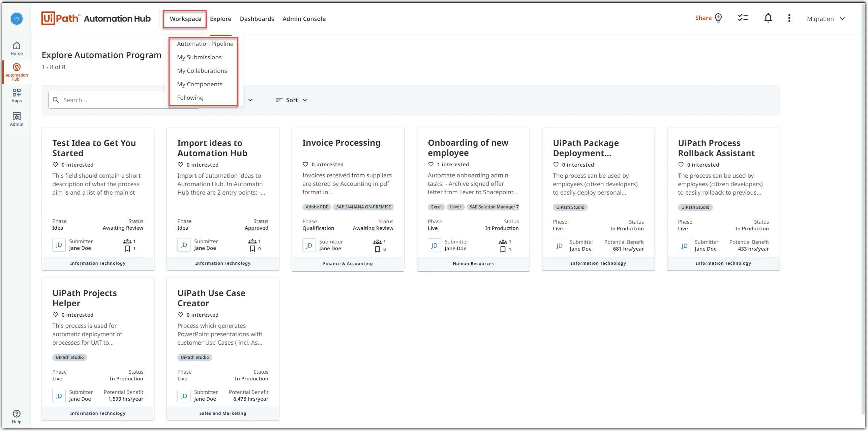Image resolution: width=868 pixels, height=431 pixels.
Task: Open Onboarding of new employee title
Action: click(468, 148)
